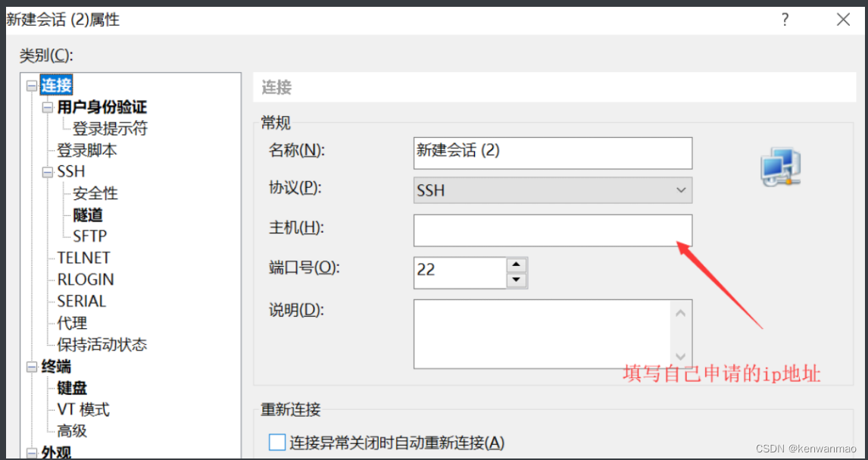Select the 外观 category
The width and height of the screenshot is (868, 460).
pyautogui.click(x=56, y=452)
